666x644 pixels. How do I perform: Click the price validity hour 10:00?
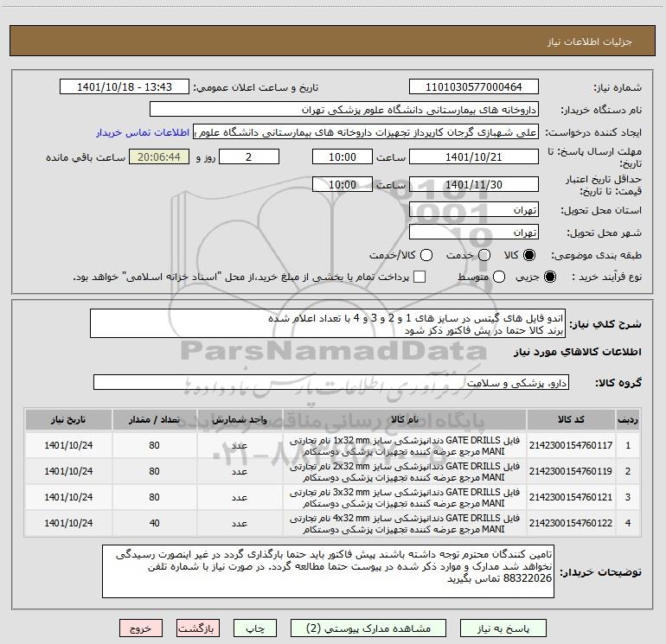point(343,184)
